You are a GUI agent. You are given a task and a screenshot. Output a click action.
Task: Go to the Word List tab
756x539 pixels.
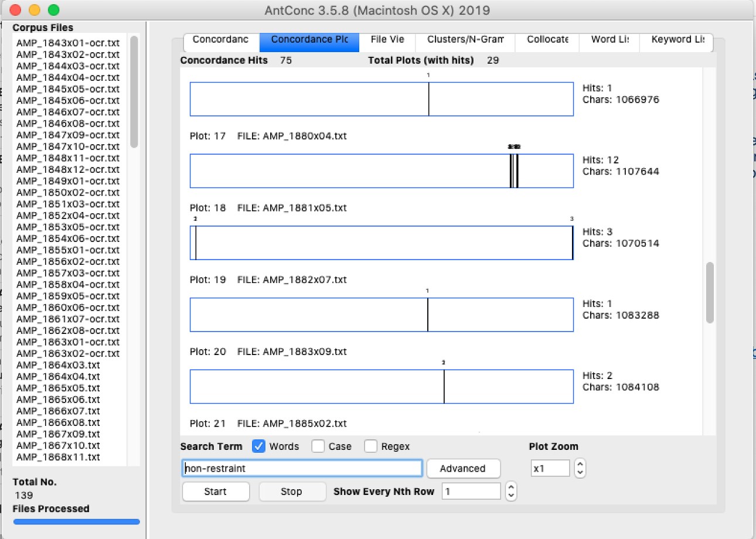point(611,40)
